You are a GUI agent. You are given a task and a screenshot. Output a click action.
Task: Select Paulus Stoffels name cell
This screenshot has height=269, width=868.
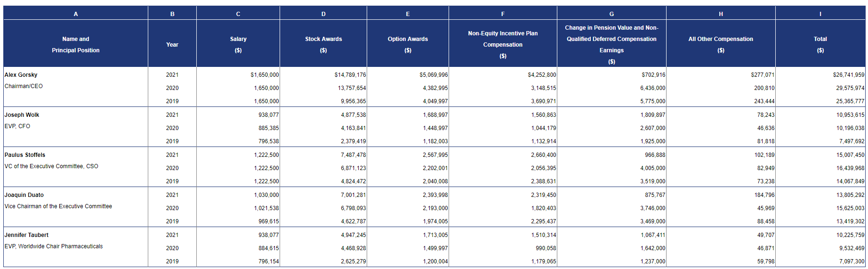pos(25,155)
